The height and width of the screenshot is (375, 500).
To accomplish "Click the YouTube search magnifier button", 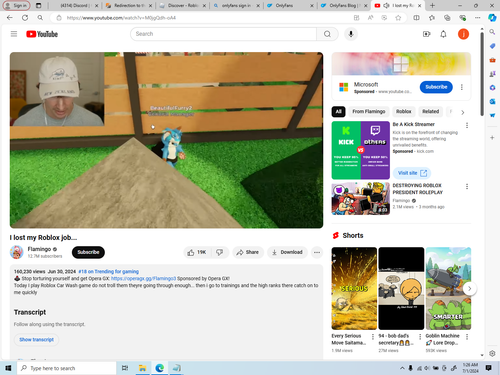I will tap(327, 34).
